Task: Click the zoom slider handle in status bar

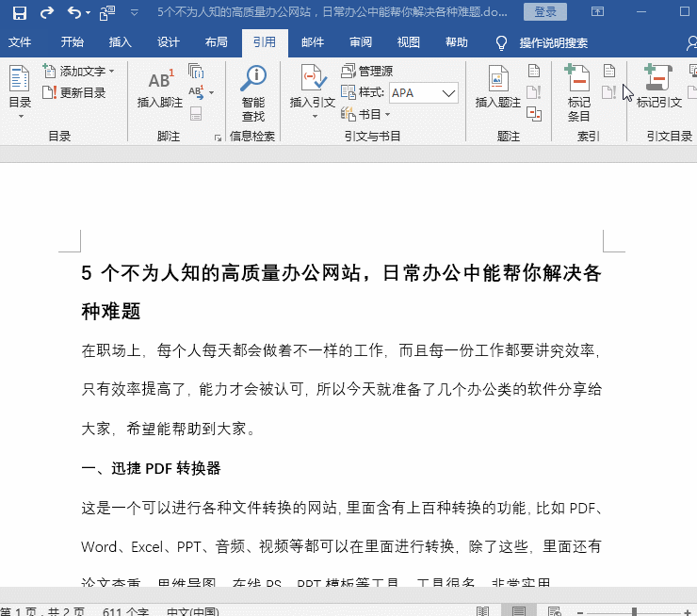Action: (x=634, y=612)
